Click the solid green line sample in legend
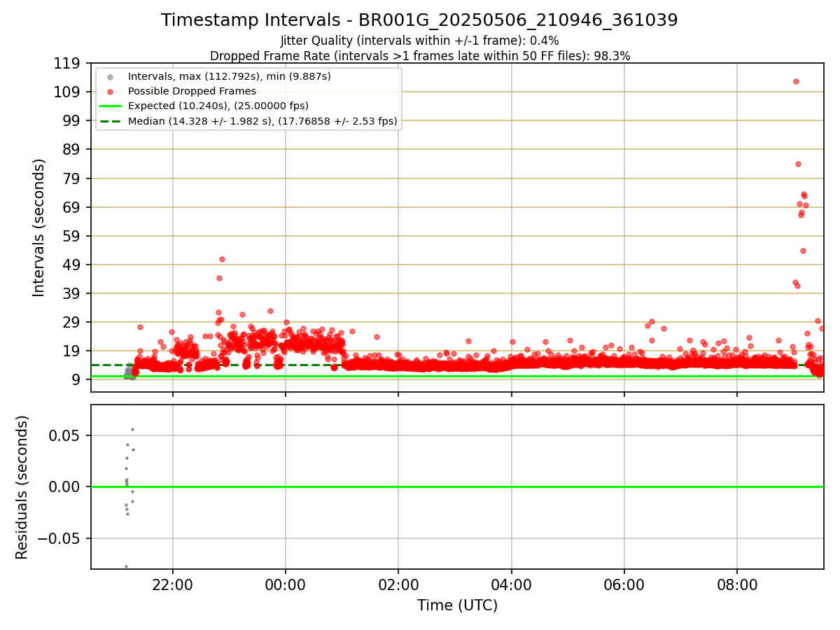Image resolution: width=840 pixels, height=630 pixels. pos(110,106)
